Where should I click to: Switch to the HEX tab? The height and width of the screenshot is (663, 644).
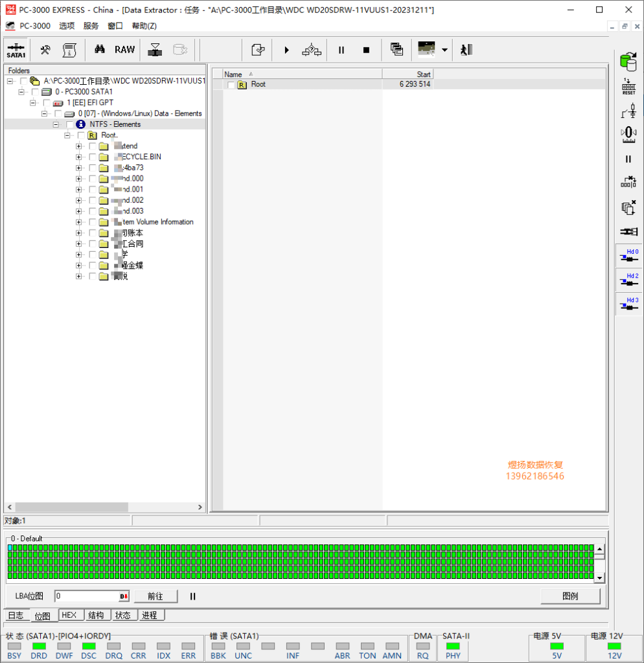click(x=69, y=615)
